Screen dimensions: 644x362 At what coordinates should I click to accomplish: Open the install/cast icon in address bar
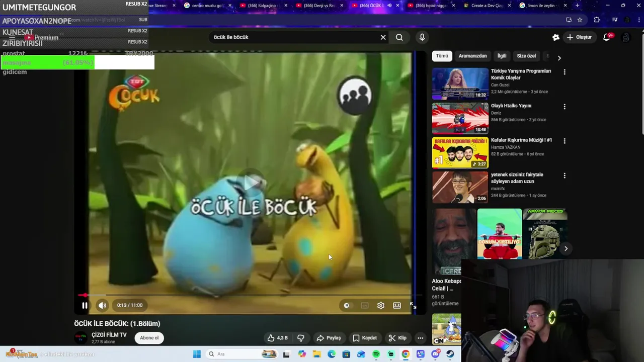click(569, 20)
